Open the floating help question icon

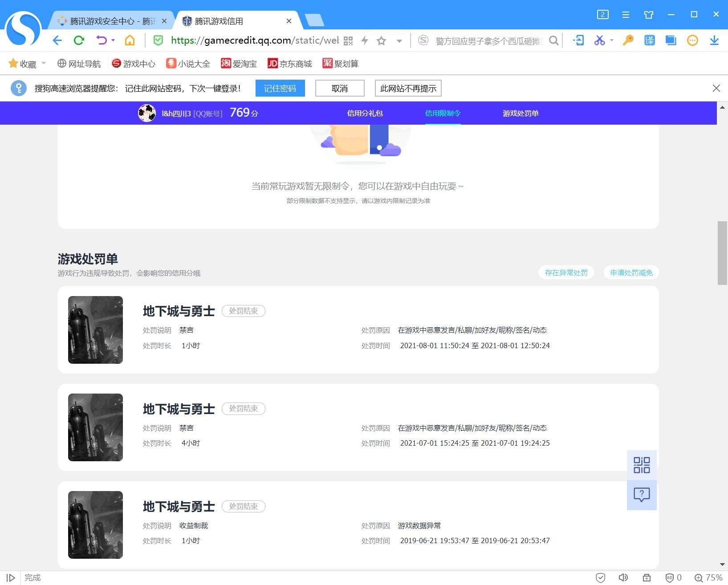coord(642,495)
